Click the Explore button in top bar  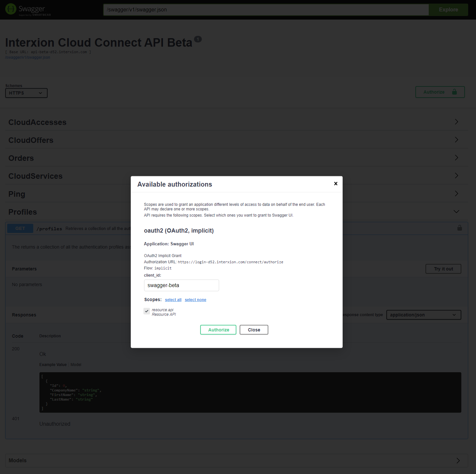pyautogui.click(x=448, y=10)
